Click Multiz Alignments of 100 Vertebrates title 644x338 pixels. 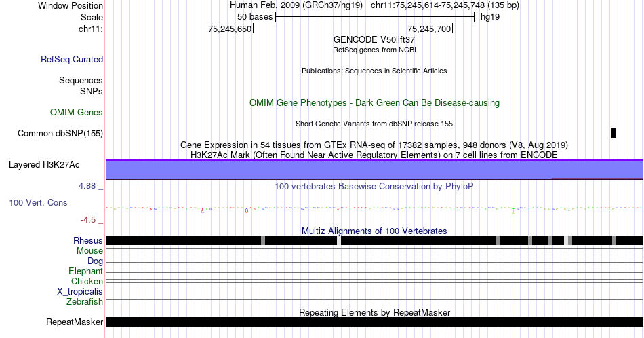374,231
